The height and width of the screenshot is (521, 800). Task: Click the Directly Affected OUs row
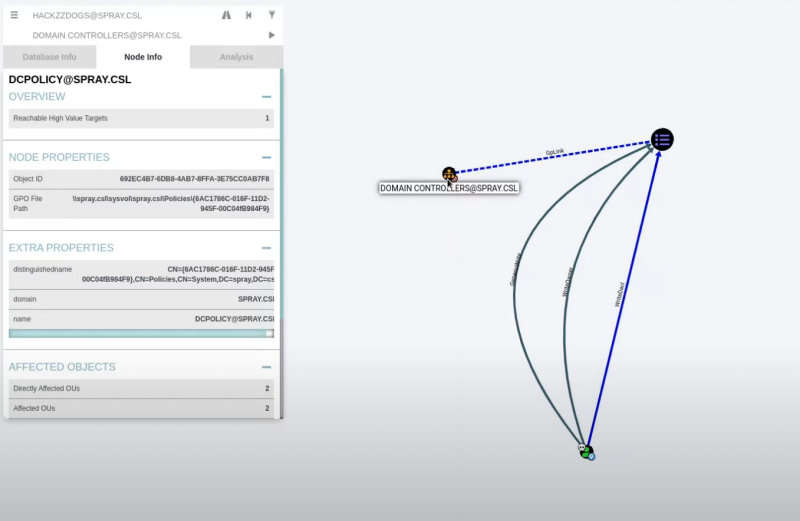pyautogui.click(x=141, y=388)
